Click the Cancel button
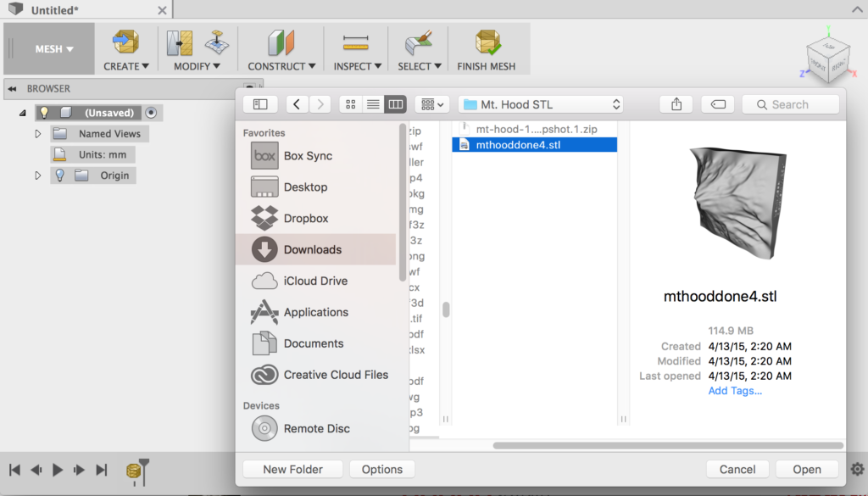The width and height of the screenshot is (868, 496). [737, 469]
